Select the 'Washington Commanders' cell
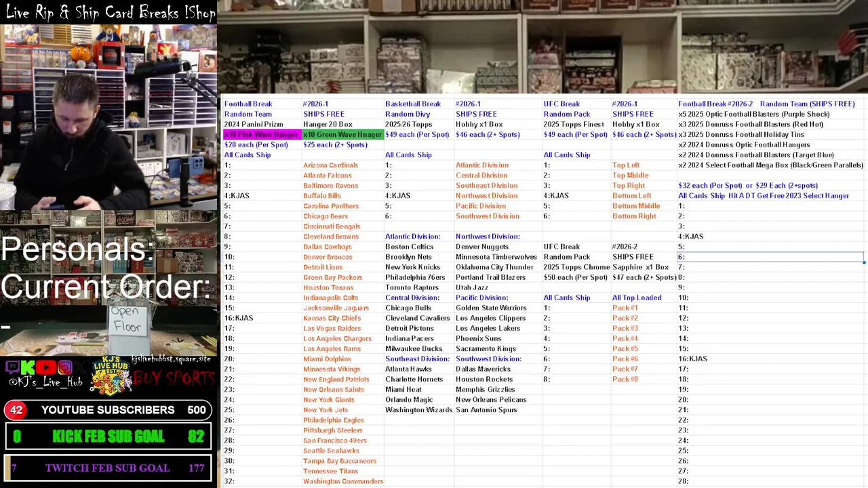The width and height of the screenshot is (868, 488). 343,481
